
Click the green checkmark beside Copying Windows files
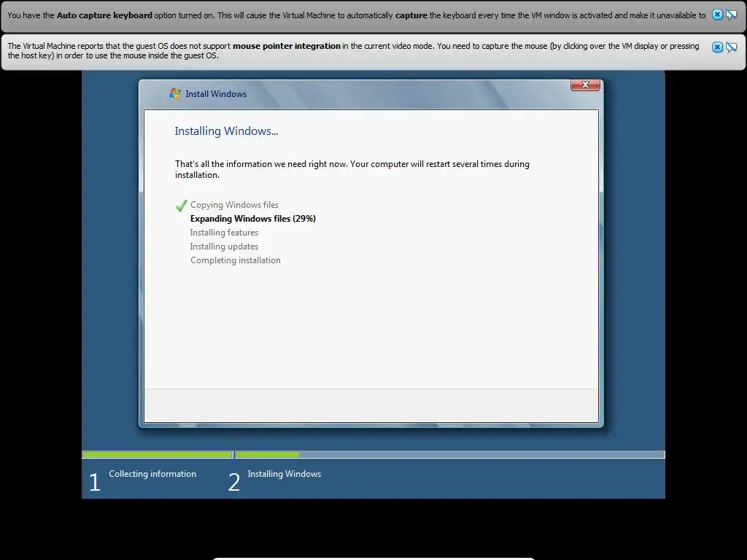click(181, 205)
